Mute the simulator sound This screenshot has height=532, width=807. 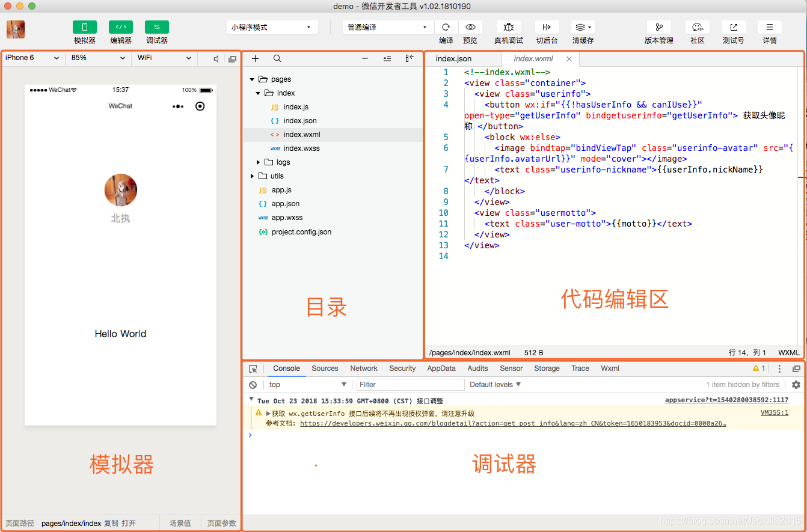[x=216, y=58]
